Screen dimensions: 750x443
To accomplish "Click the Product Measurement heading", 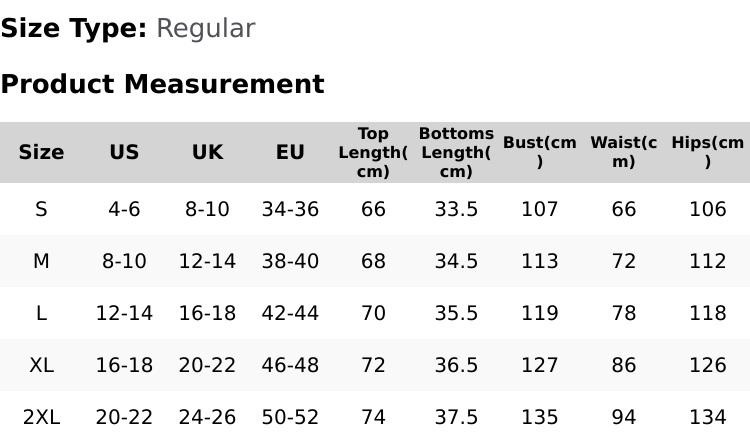I will coord(162,84).
